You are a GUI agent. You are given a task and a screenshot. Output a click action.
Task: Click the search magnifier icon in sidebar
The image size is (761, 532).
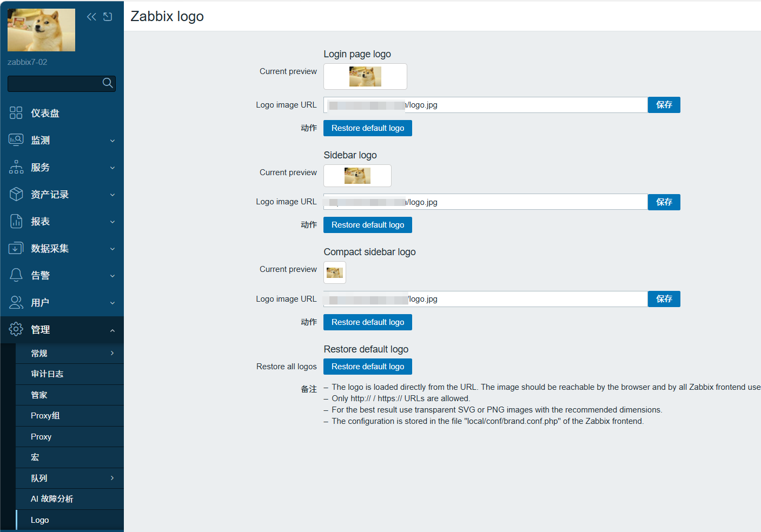(x=108, y=83)
